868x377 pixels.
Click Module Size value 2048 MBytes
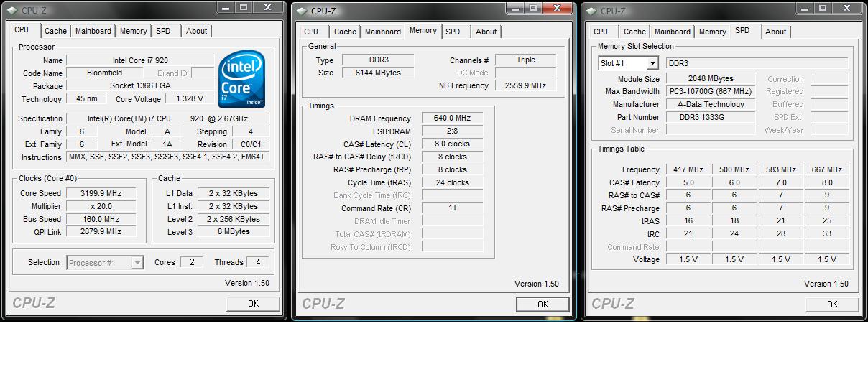click(x=711, y=79)
